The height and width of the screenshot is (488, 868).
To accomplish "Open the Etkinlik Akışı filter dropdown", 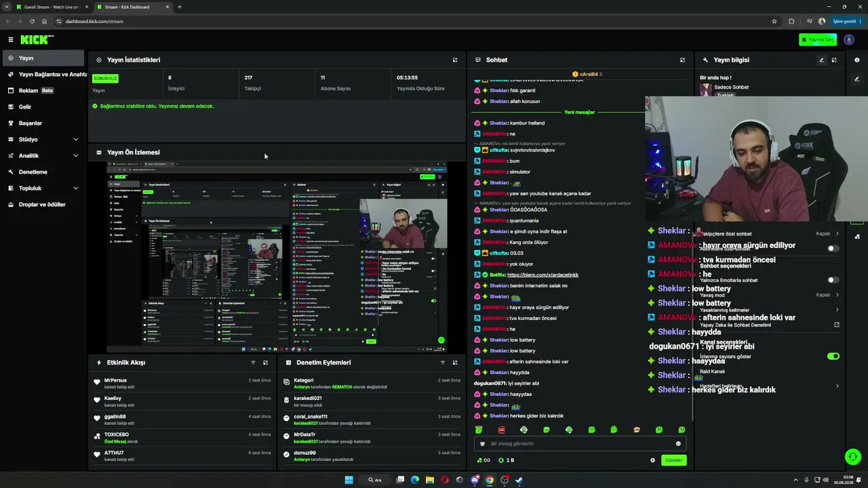I will pyautogui.click(x=253, y=363).
